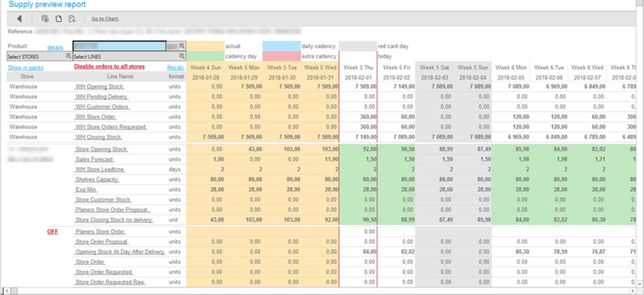Image resolution: width=644 pixels, height=295 pixels.
Task: Click the product field lookup icon
Action: (182, 46)
